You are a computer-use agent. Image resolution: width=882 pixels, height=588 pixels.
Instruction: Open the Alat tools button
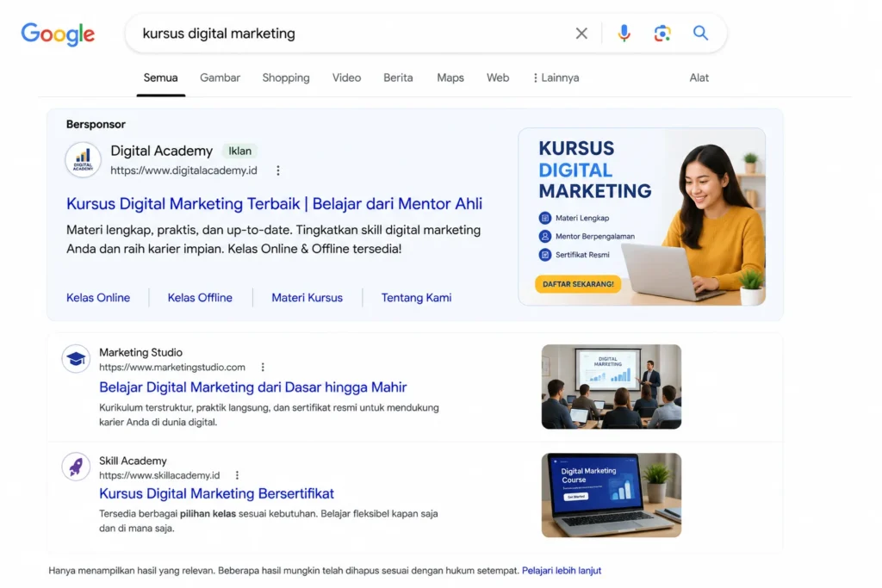coord(699,78)
